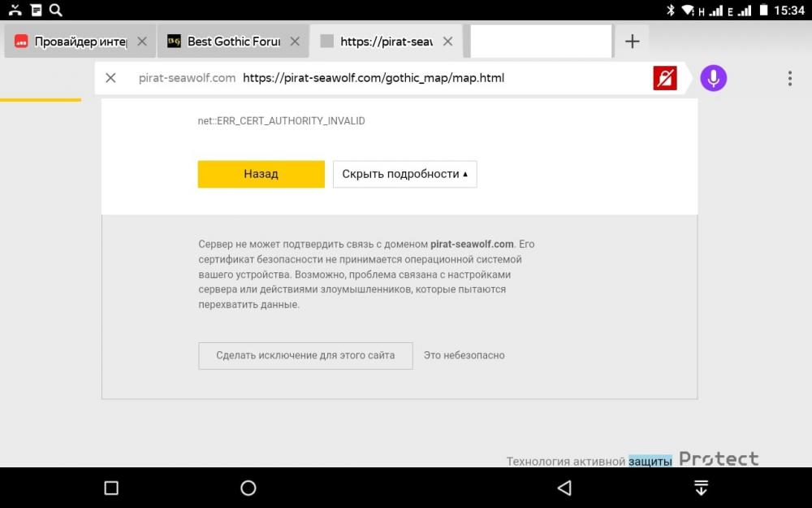Click Сделать исключение для этого сайта
Viewport: 812px width, 508px height.
305,355
